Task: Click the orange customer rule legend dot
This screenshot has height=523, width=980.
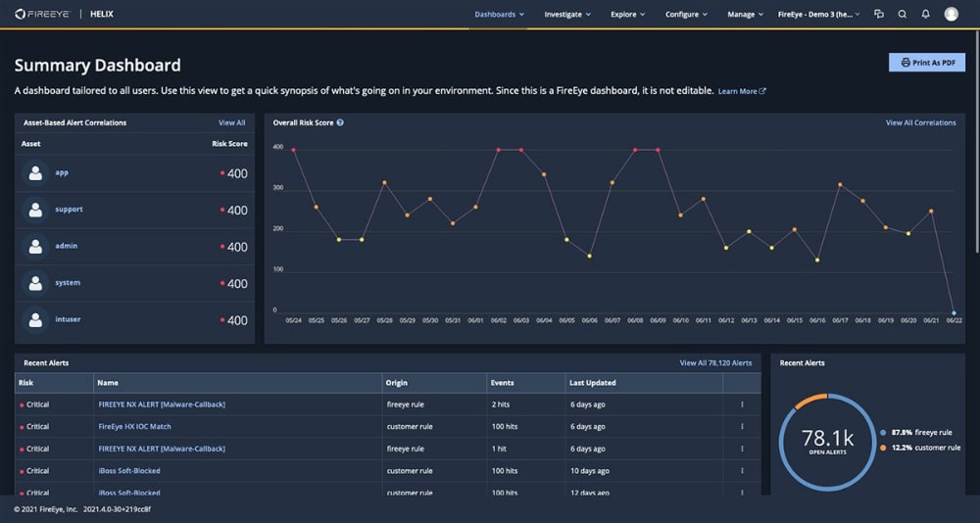Action: coord(883,448)
